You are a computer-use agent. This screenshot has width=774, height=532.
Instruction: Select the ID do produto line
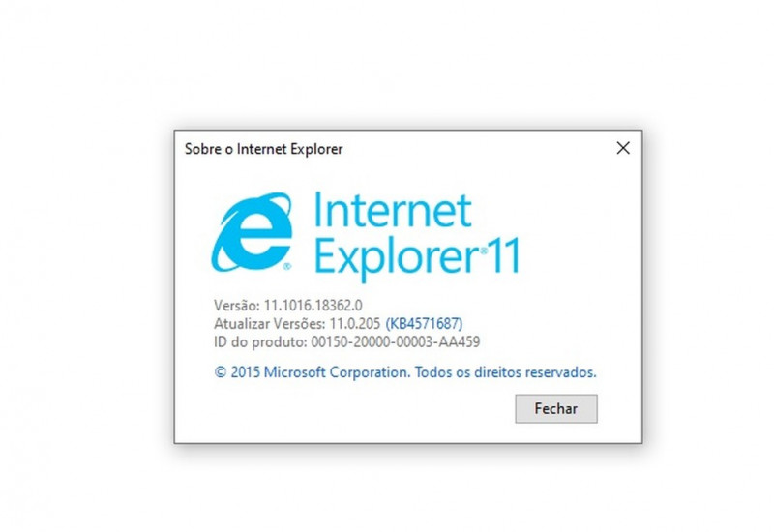coord(346,341)
